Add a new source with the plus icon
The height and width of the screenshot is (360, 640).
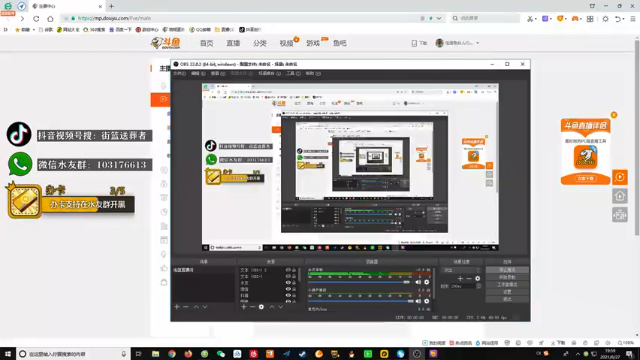click(x=244, y=307)
